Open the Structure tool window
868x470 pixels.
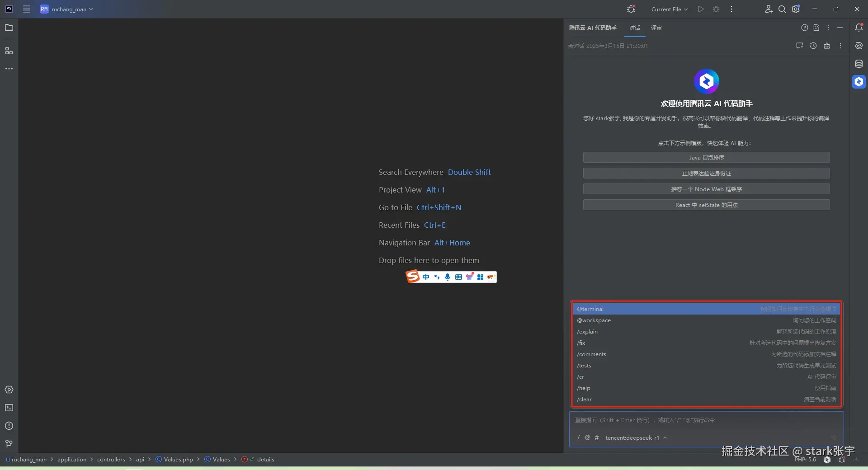9,51
